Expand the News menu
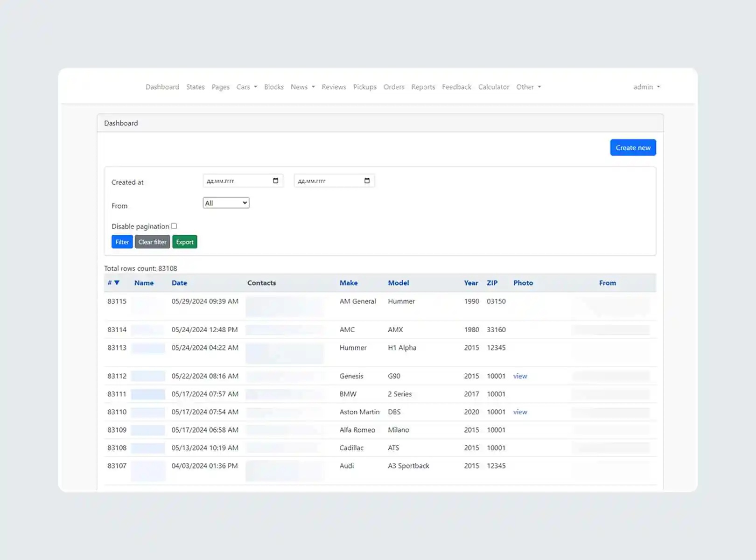The height and width of the screenshot is (560, 756). (x=302, y=87)
